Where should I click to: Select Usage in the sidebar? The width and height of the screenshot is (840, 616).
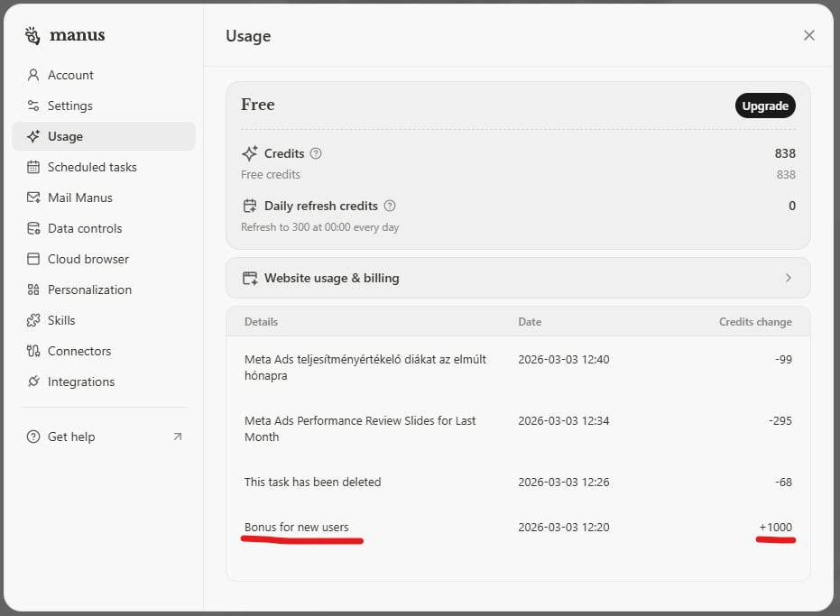click(x=65, y=136)
